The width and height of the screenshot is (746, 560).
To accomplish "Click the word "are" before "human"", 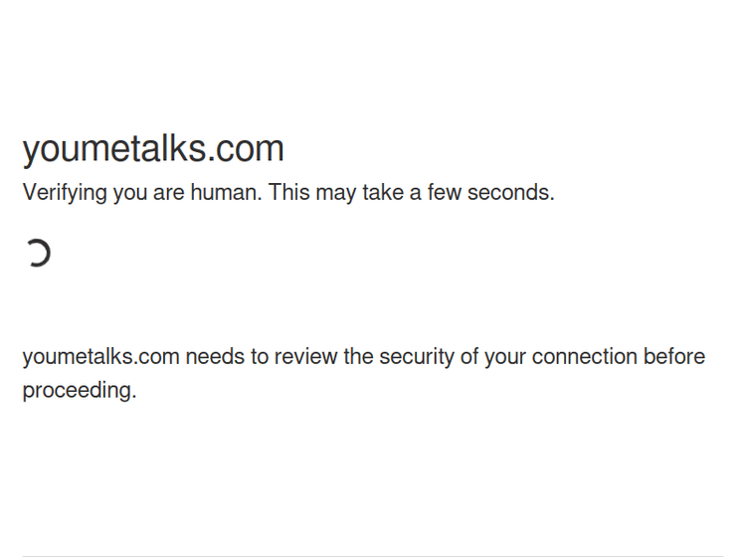I will [x=168, y=192].
